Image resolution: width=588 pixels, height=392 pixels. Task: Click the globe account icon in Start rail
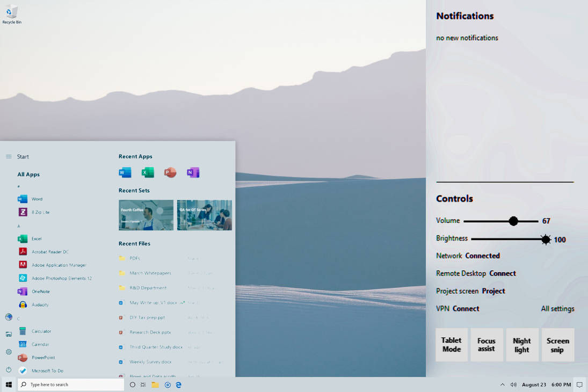9,317
